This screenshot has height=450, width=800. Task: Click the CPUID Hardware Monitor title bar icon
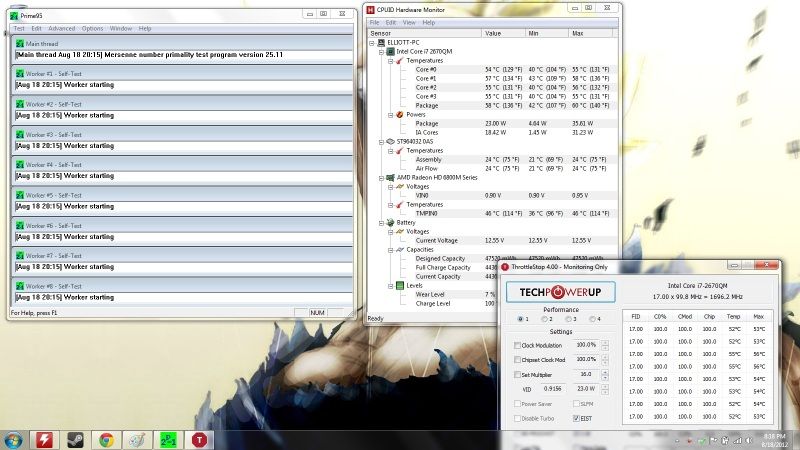(371, 10)
